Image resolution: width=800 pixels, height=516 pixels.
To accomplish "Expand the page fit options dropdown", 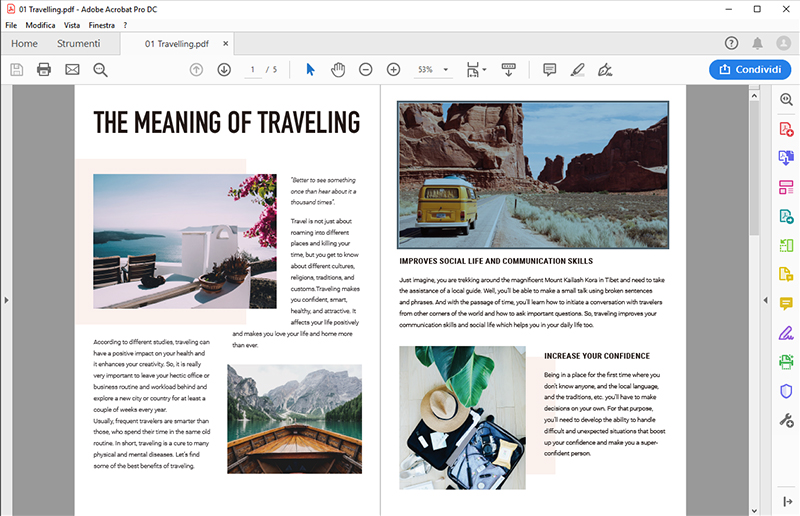I will point(485,70).
